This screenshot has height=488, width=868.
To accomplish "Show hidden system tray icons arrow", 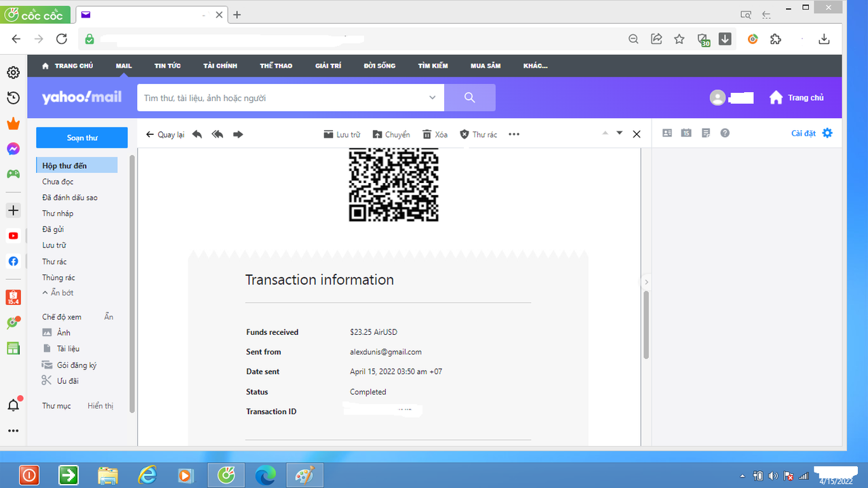I will [743, 476].
